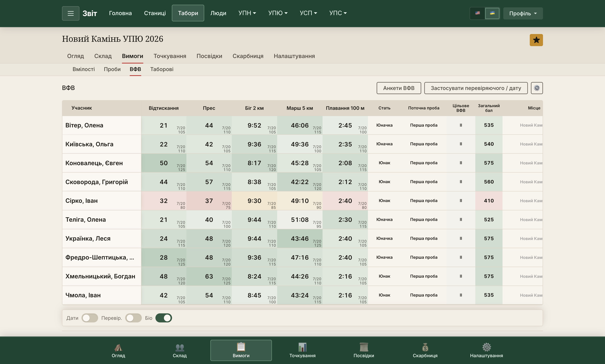Open the Профіль dropdown

point(523,13)
